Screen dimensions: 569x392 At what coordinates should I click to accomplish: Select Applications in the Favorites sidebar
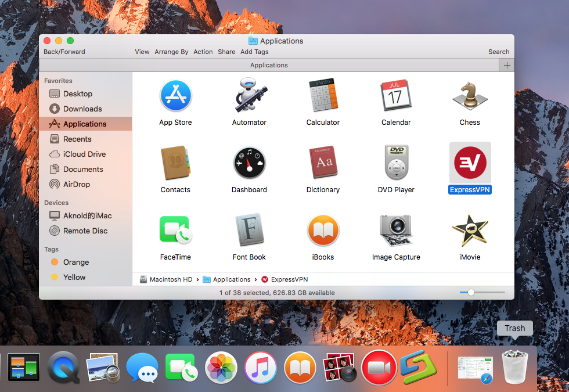pyautogui.click(x=85, y=124)
